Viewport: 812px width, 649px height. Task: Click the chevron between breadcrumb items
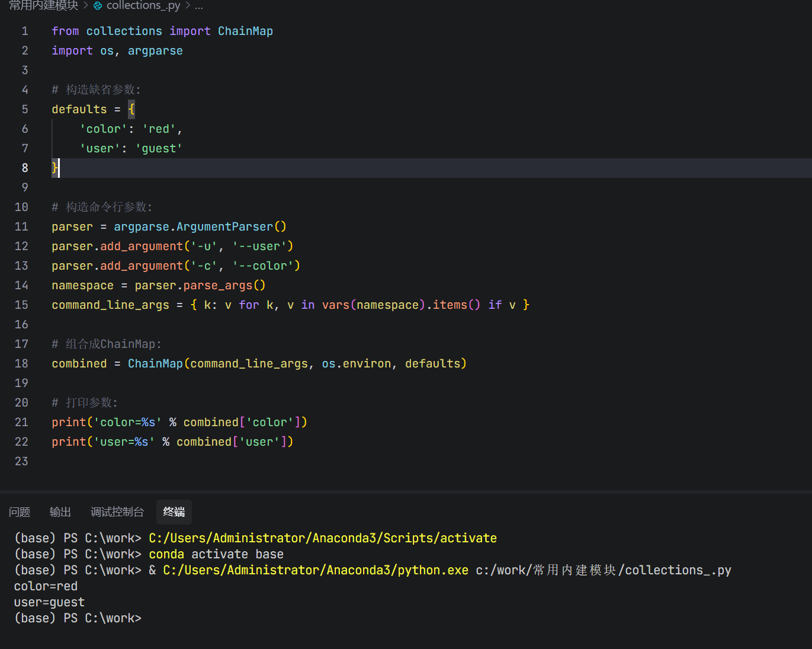click(86, 6)
